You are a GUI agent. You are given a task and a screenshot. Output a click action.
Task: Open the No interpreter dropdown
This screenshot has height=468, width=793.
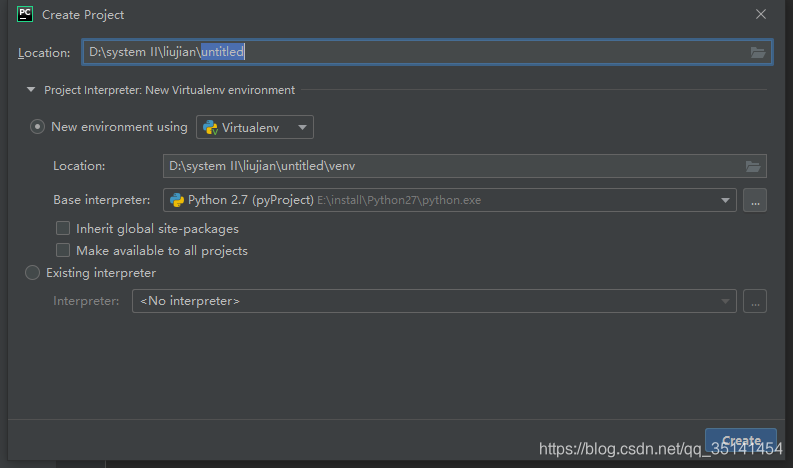(x=434, y=302)
